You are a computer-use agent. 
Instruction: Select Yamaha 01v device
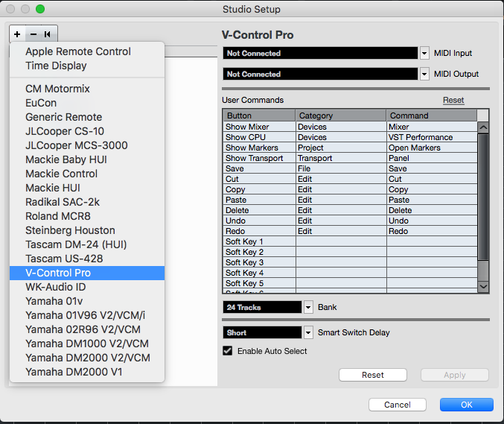87,301
